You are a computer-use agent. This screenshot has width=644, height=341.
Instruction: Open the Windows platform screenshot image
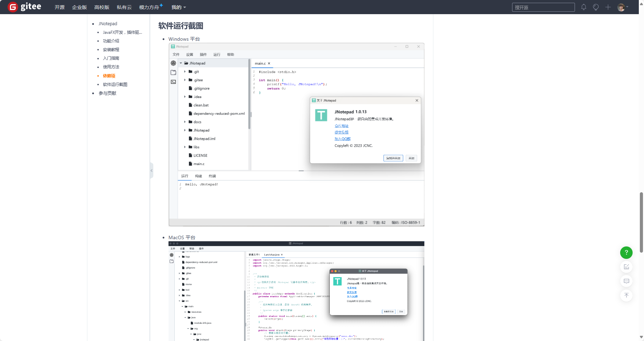click(296, 135)
